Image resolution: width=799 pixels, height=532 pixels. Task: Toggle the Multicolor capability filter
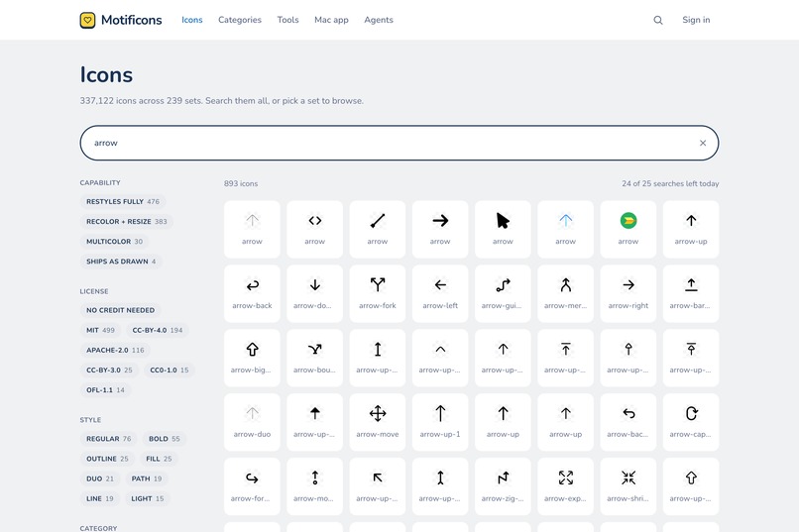115,242
